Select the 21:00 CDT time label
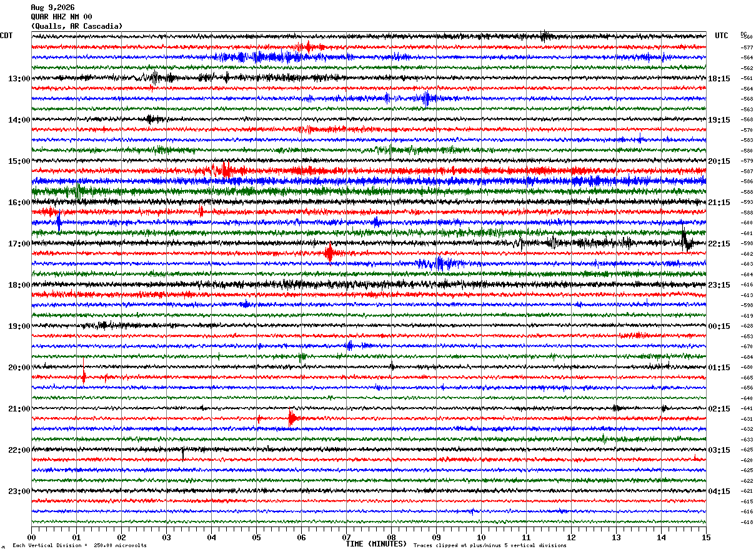The height and width of the screenshot is (554, 756). tap(19, 409)
